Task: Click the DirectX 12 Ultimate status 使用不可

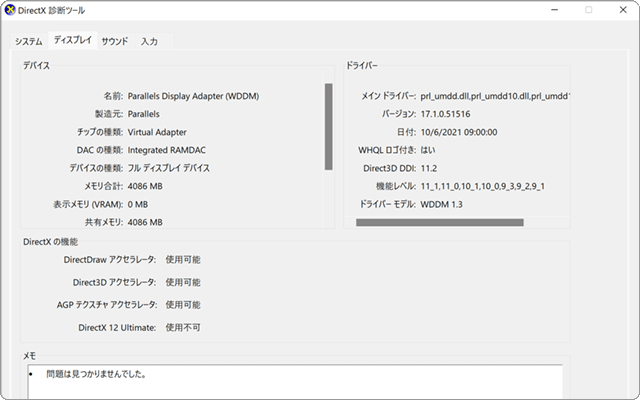Action: (x=183, y=327)
